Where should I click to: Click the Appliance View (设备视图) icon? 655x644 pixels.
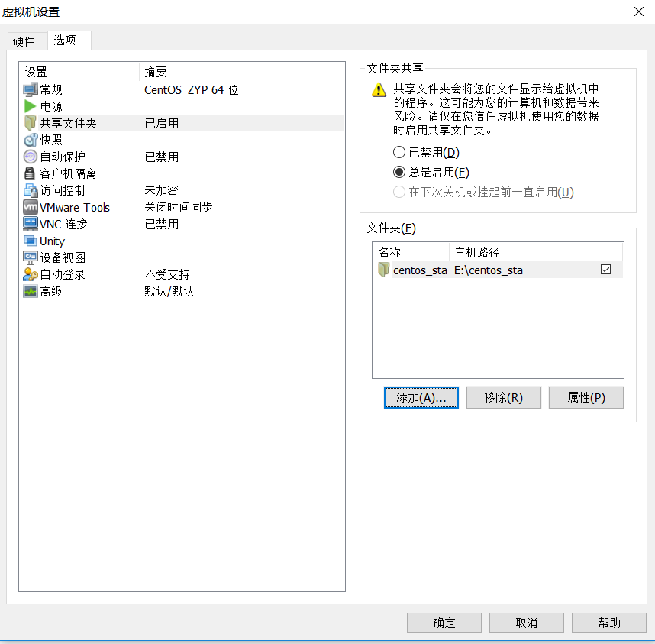point(31,258)
